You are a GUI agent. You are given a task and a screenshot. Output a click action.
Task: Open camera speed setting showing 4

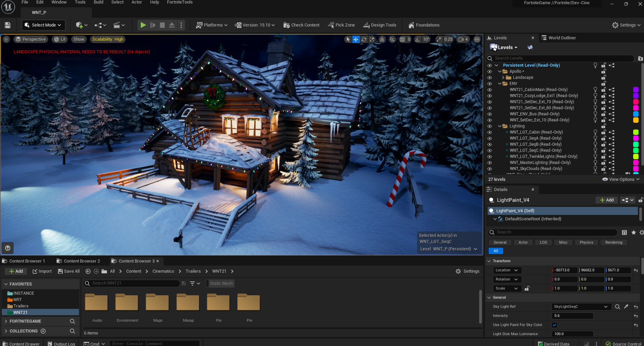click(463, 39)
